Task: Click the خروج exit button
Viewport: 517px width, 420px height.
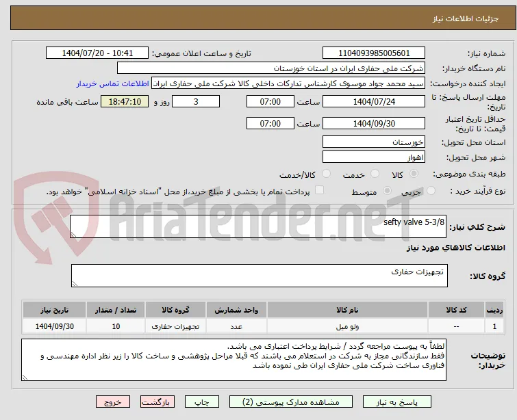Action: tap(113, 402)
